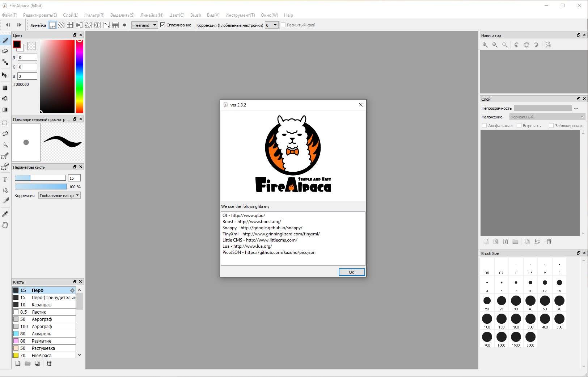
Task: Open the Фильтр(R) menu
Action: [94, 15]
